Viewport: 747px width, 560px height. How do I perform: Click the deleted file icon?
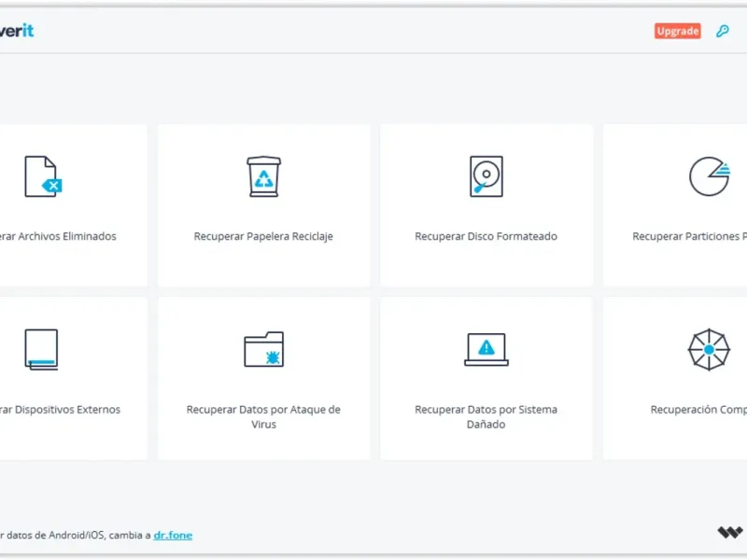(43, 176)
